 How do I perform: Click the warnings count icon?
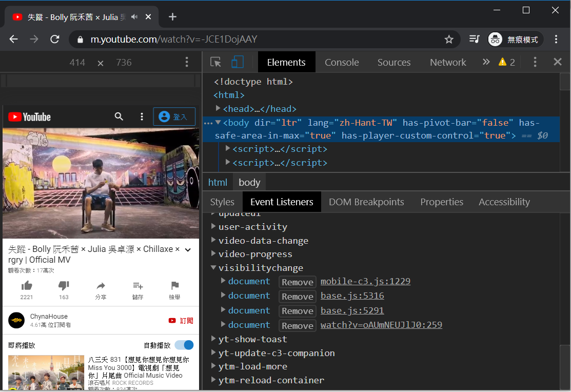pos(507,62)
